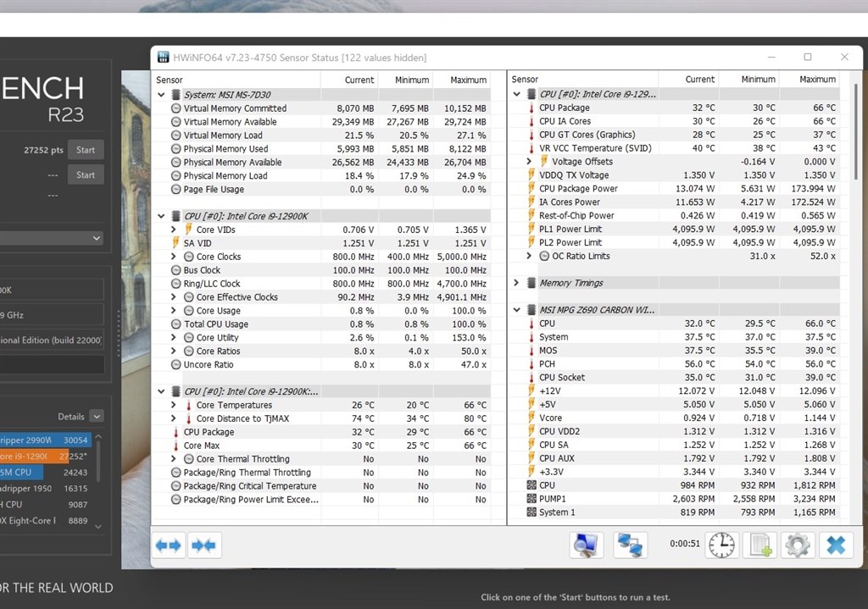
Task: Expand the Memory Timings group
Action: [516, 283]
